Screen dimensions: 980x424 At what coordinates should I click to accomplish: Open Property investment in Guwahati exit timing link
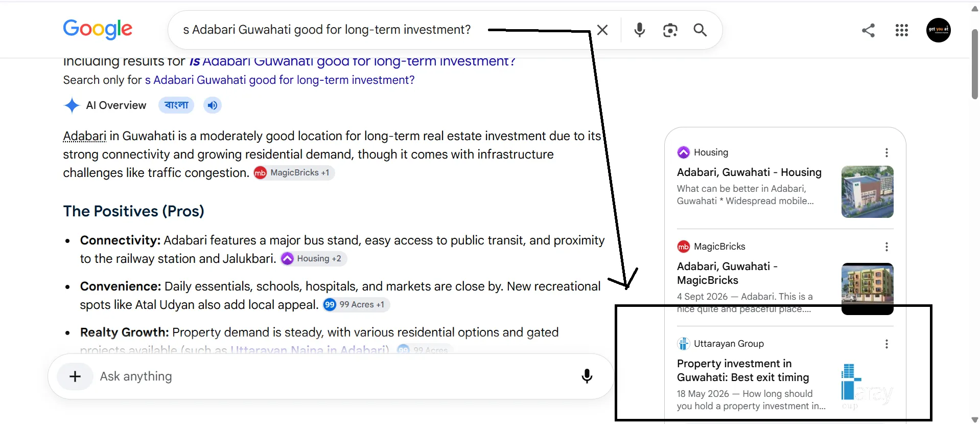pyautogui.click(x=743, y=370)
